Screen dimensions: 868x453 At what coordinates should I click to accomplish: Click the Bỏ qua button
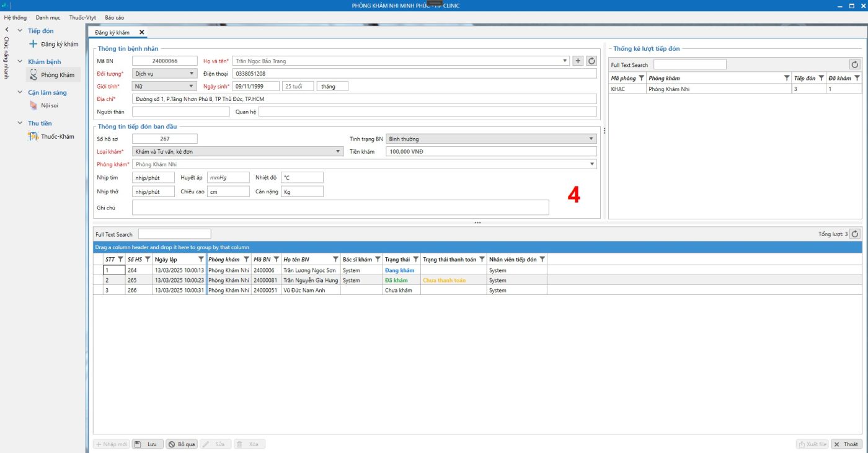tap(182, 444)
